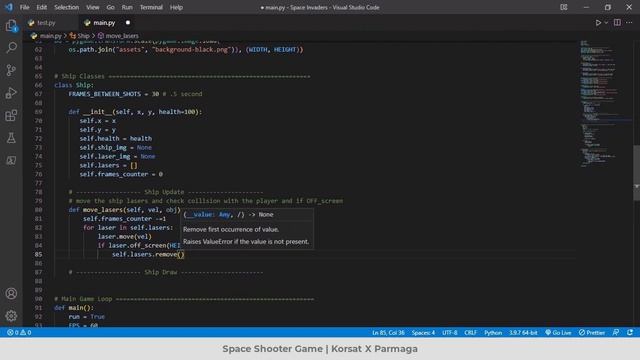The width and height of the screenshot is (640, 360).
Task: Click the feedback icon in status bar
Action: [616, 333]
